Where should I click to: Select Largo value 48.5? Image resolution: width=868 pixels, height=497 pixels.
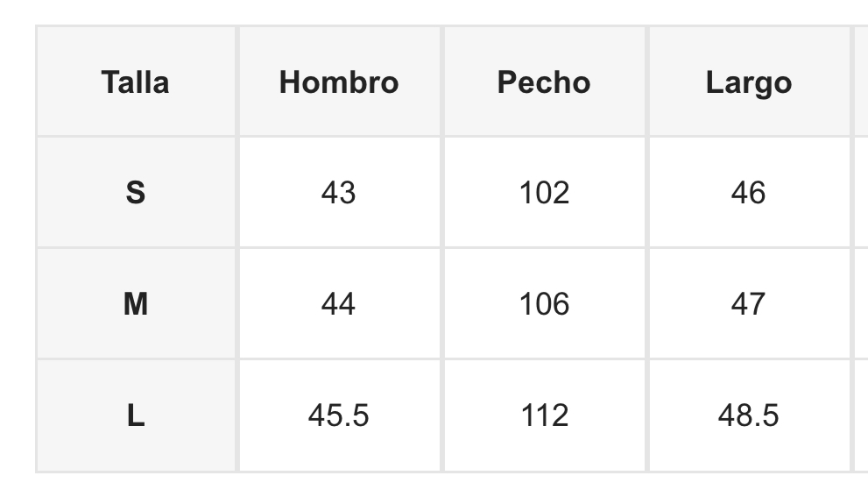tap(748, 415)
